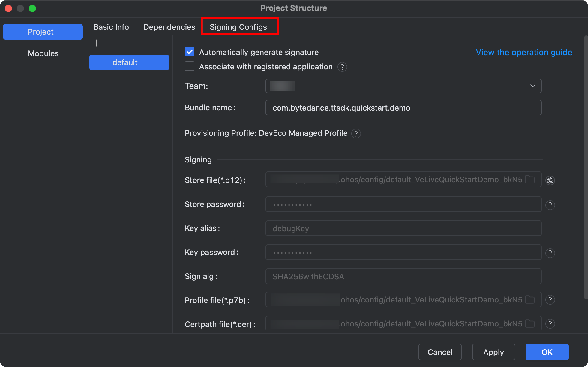This screenshot has height=367, width=588.
Task: Click the Bundle name input field
Action: pos(403,108)
